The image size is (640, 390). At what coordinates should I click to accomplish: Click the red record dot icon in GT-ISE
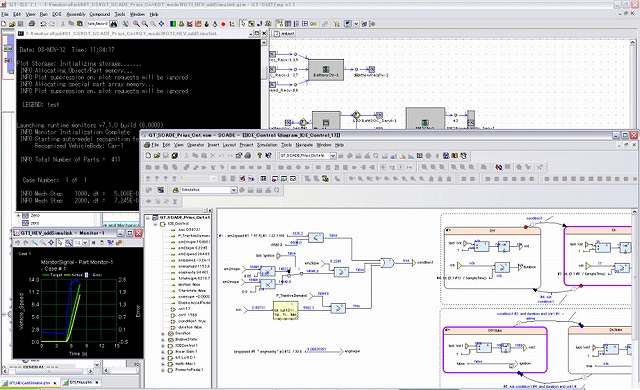coord(223,24)
